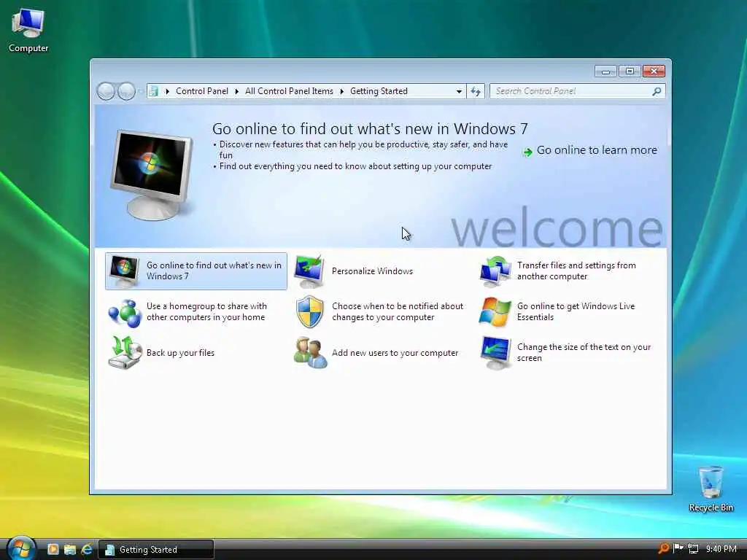Click the Getting Started taskbar button

tap(156, 550)
